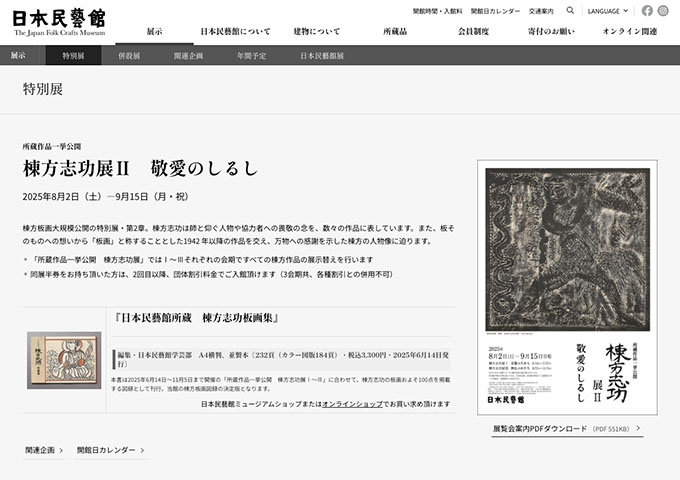680x480 pixels.
Task: Select 所蔵品 menu item
Action: click(x=395, y=31)
